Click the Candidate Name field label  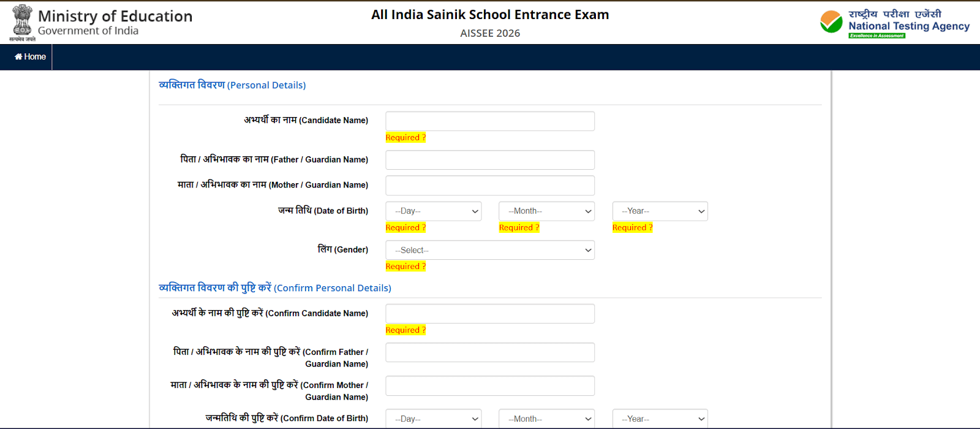point(306,121)
